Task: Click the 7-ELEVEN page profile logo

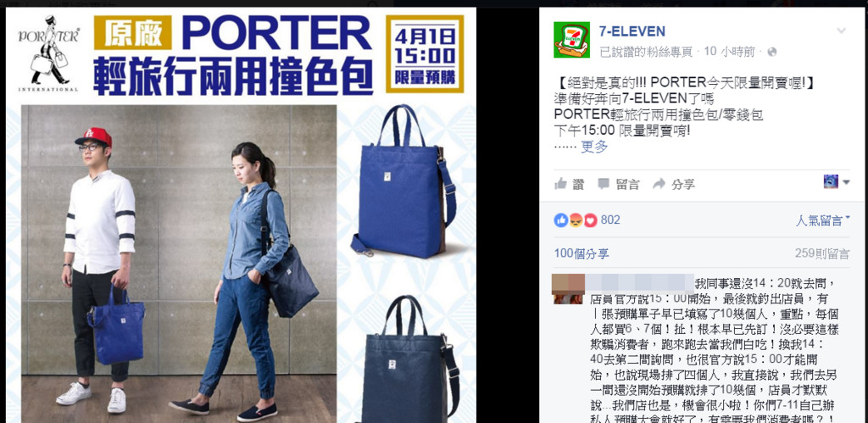Action: click(x=572, y=40)
